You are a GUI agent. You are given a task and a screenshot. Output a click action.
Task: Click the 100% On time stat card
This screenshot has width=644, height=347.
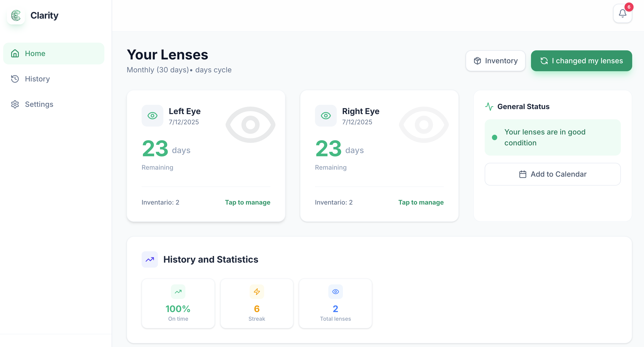pyautogui.click(x=178, y=303)
